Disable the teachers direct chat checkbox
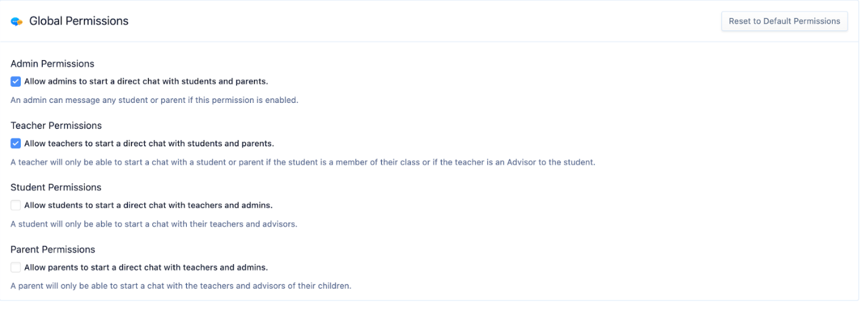The width and height of the screenshot is (868, 310). click(x=16, y=143)
